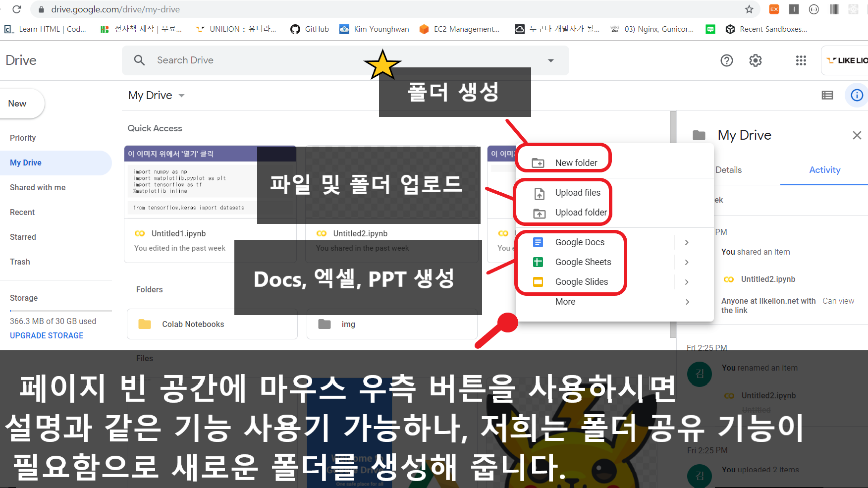Switch to the Details tab

tap(728, 170)
